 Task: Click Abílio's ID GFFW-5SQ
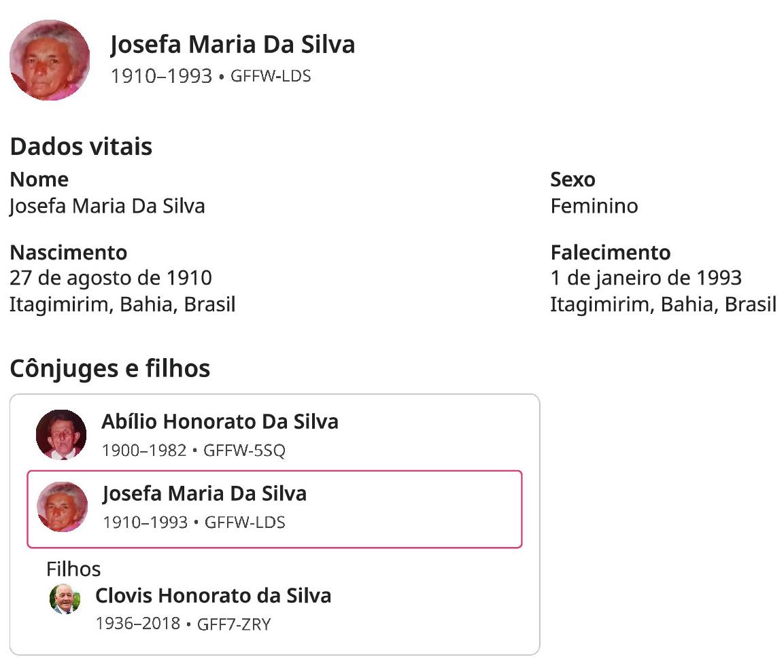(244, 450)
